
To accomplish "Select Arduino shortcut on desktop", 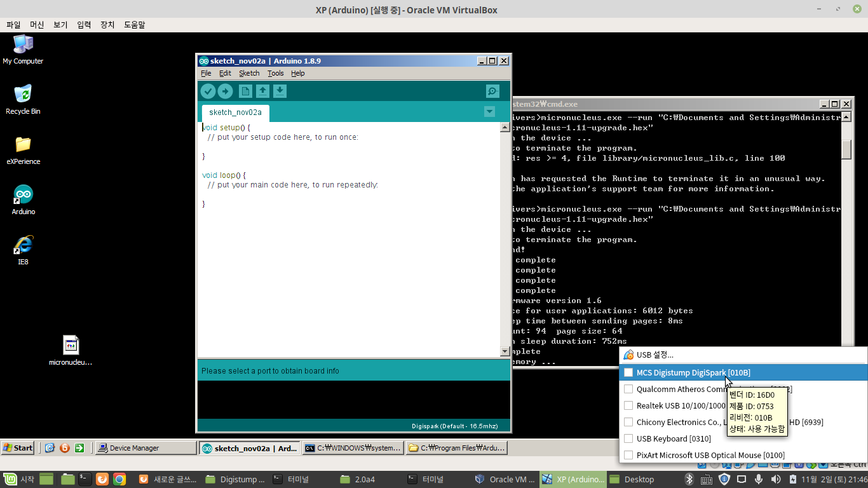I will 23,200.
